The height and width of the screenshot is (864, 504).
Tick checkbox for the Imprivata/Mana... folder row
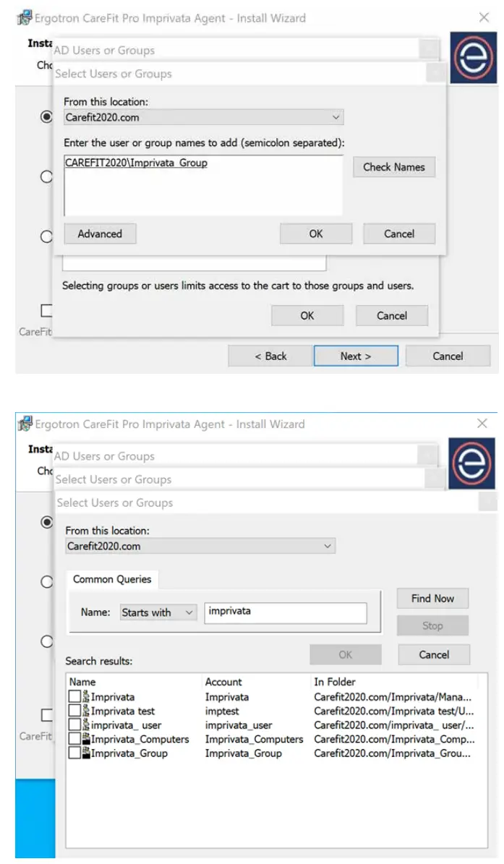click(74, 696)
